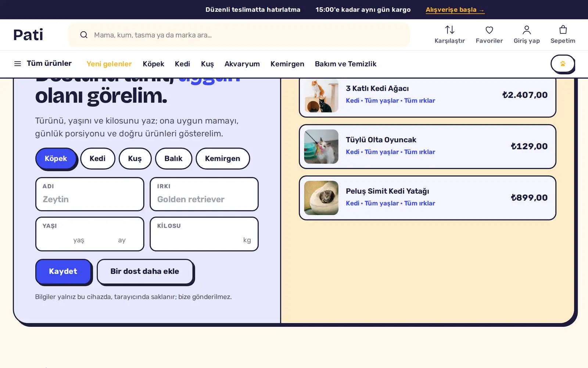Focus the Adı name field
The width and height of the screenshot is (588, 368).
tap(90, 194)
